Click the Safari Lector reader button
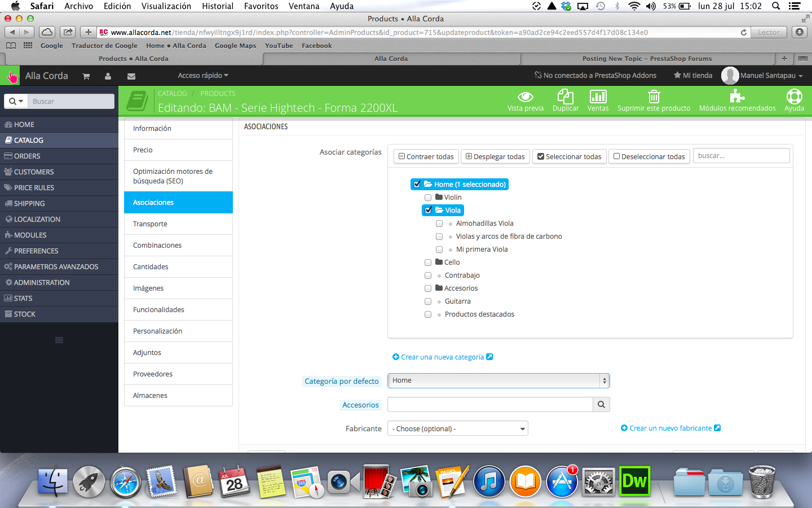 tap(768, 32)
